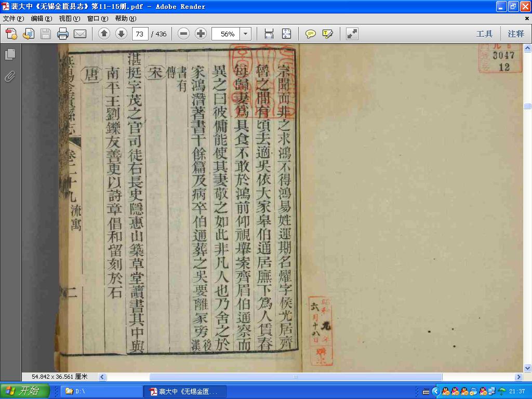Click the email envelope icon
The height and width of the screenshot is (399, 532).
(x=80, y=34)
